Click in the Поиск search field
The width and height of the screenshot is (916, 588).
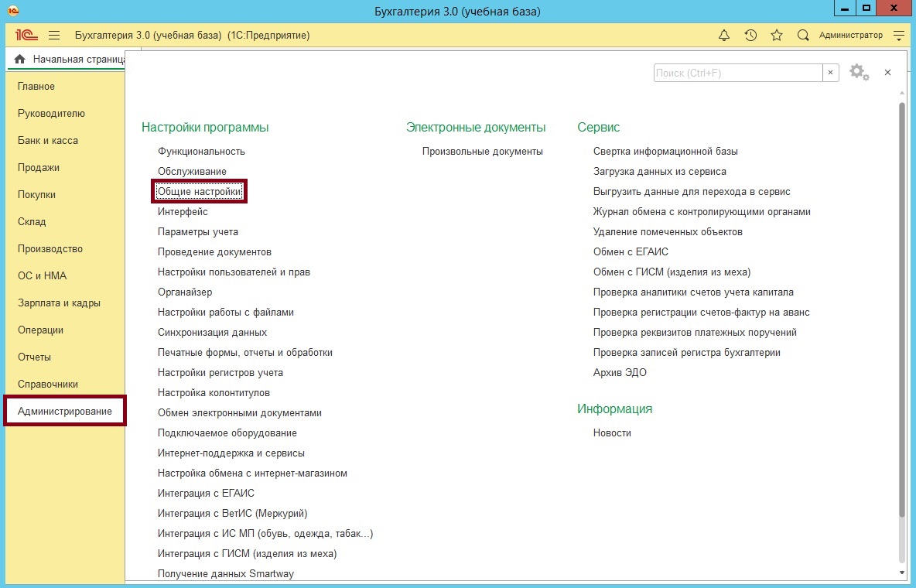tap(737, 73)
